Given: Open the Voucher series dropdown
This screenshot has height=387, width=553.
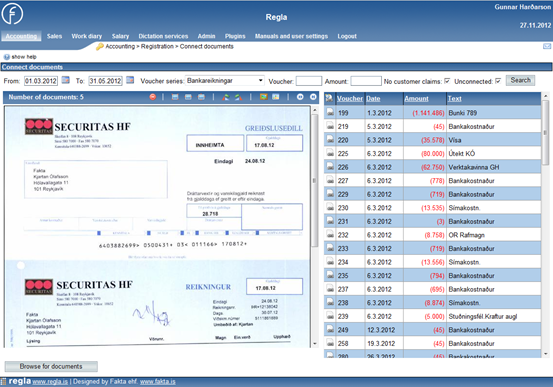Looking at the screenshot, I should coord(225,81).
